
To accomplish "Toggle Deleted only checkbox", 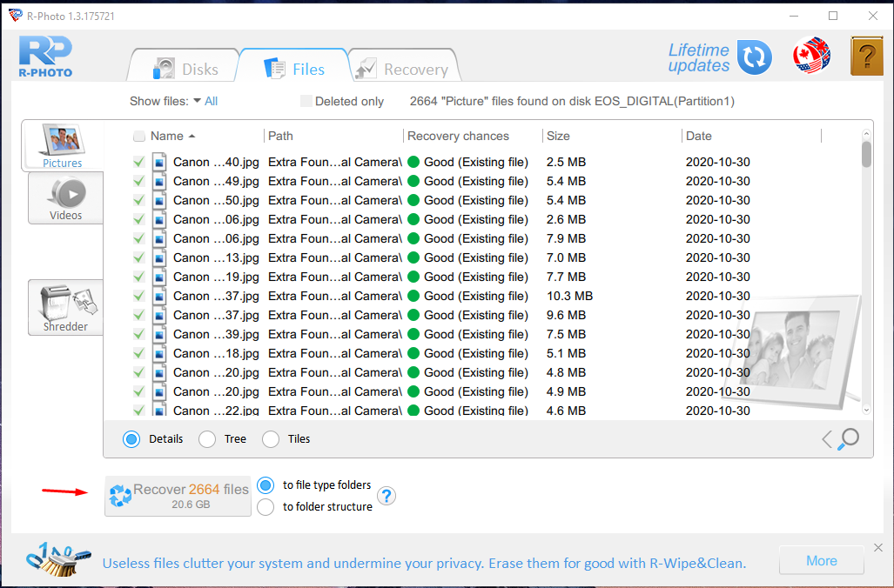I will click(x=306, y=101).
